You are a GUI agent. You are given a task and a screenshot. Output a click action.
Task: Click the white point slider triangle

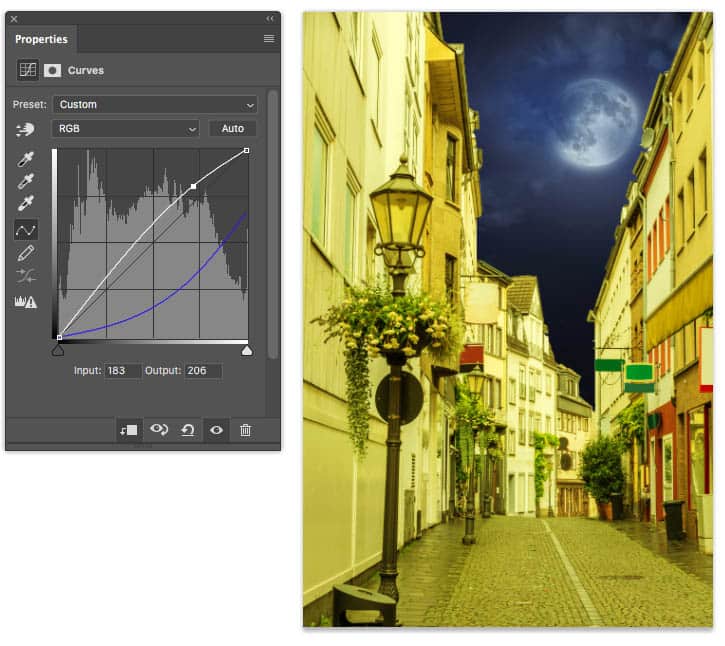click(x=247, y=351)
